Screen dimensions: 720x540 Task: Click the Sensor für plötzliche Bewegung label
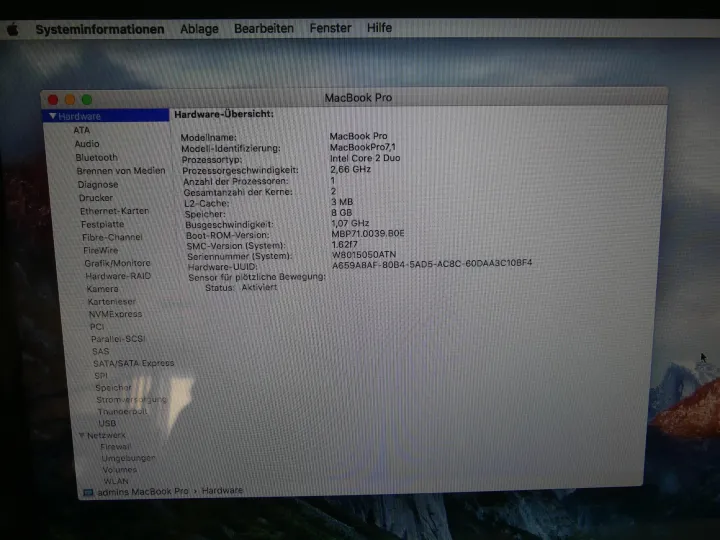[257, 277]
